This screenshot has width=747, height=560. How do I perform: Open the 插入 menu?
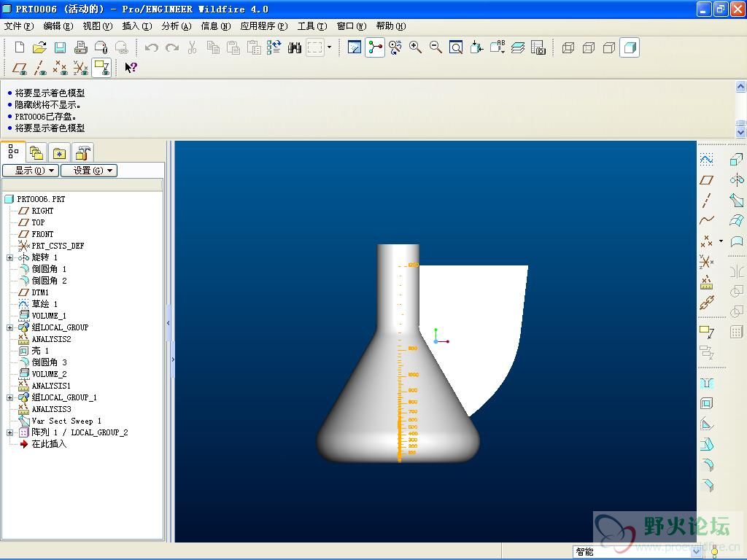(x=137, y=26)
